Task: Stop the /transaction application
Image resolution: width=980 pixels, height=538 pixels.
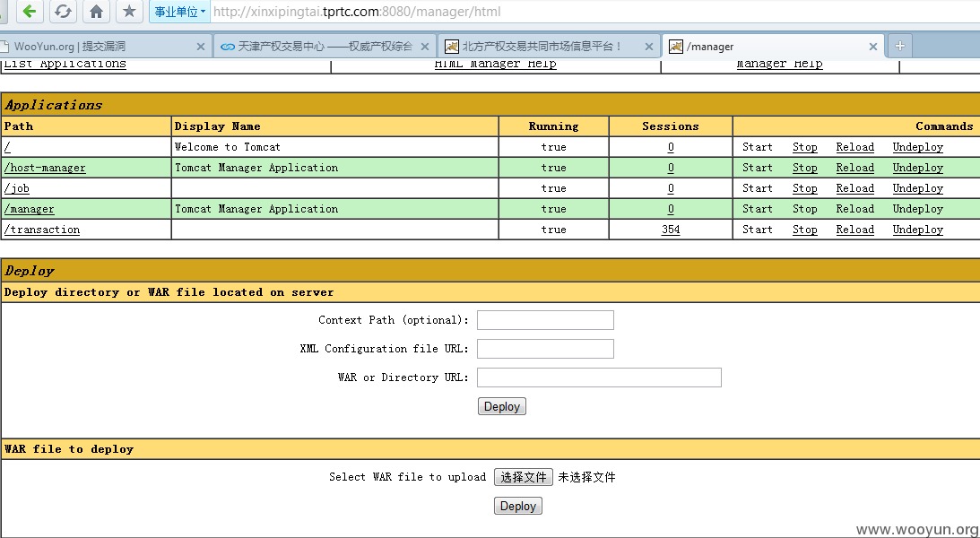Action: pos(805,230)
